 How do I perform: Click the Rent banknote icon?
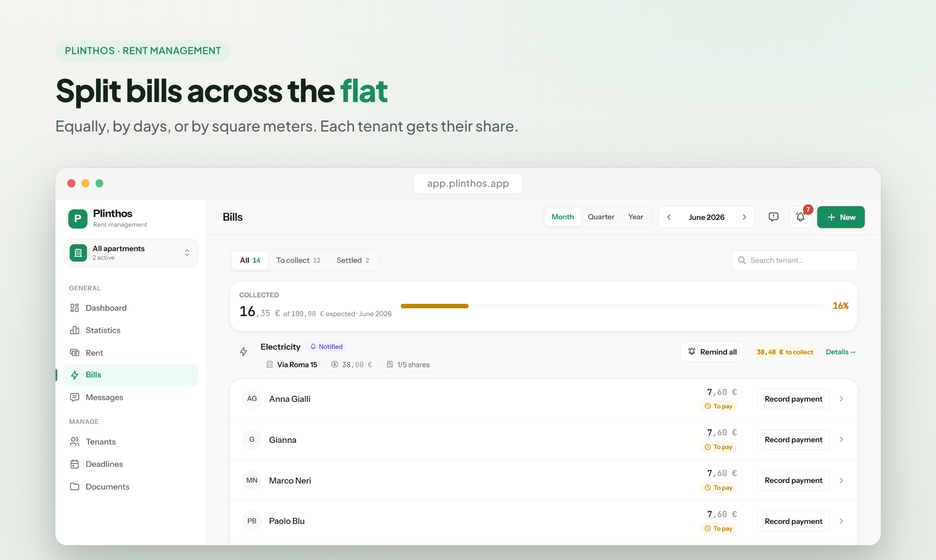pyautogui.click(x=75, y=353)
